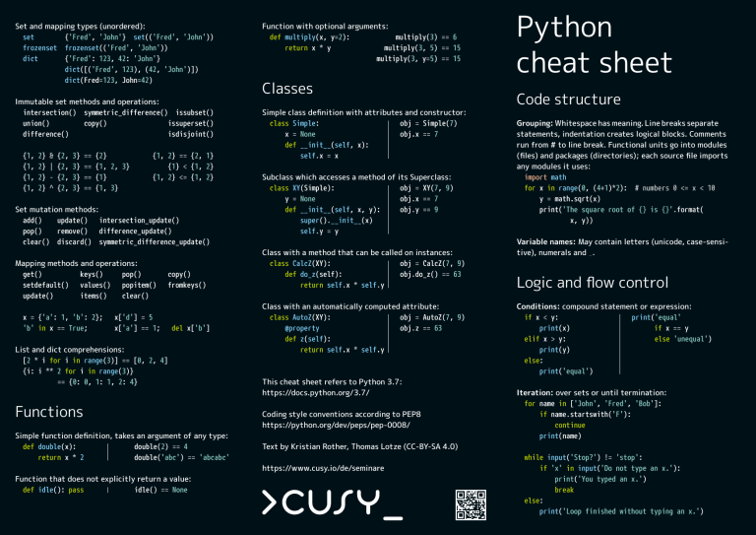756x535 pixels.
Task: Click the "popitem()" method
Action: coord(139,285)
